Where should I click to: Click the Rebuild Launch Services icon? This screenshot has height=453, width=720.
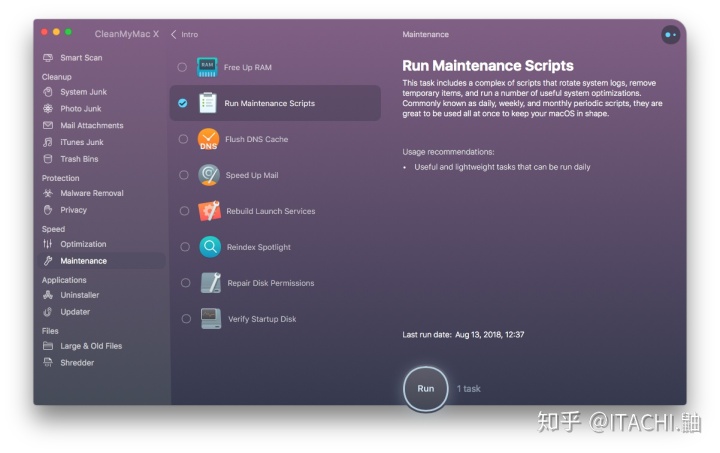click(209, 211)
